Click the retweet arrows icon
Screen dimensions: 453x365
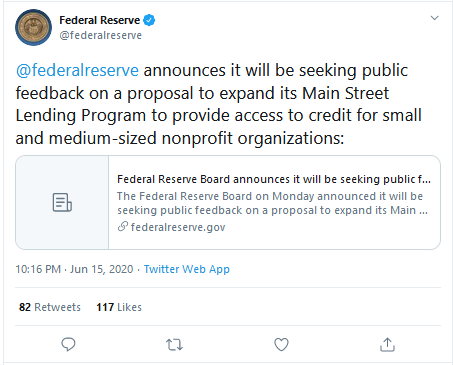click(x=174, y=345)
